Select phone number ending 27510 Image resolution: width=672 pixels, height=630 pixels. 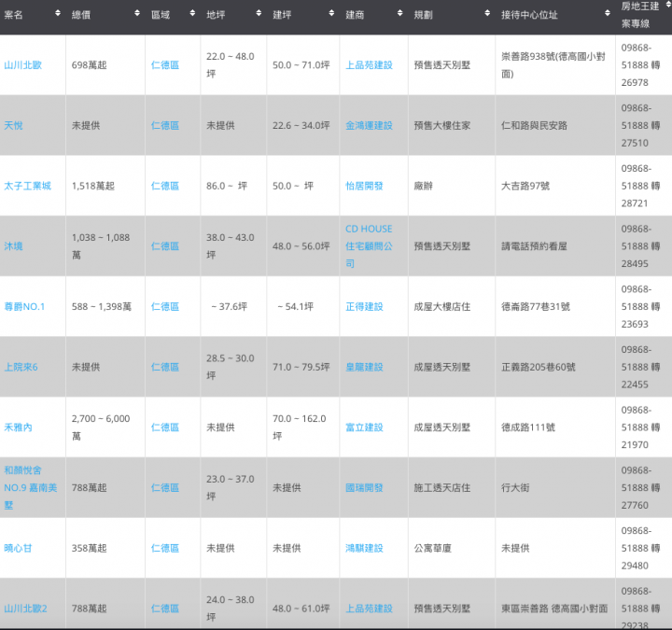point(640,126)
